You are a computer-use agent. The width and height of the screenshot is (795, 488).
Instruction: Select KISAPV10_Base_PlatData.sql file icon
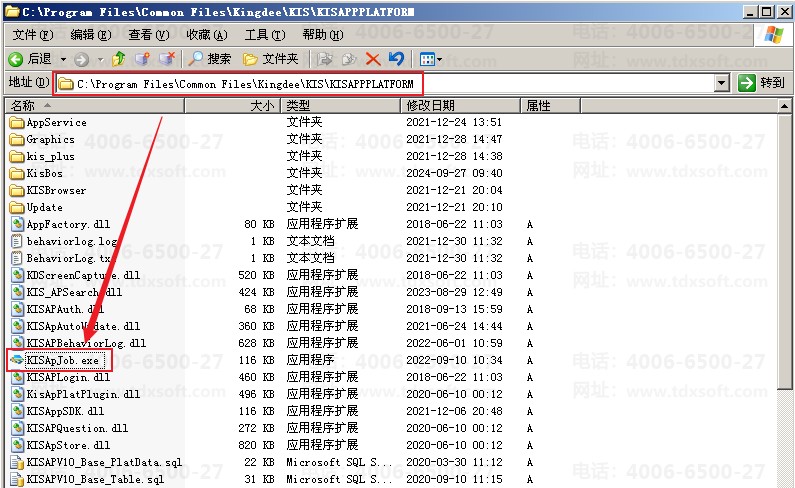point(17,462)
